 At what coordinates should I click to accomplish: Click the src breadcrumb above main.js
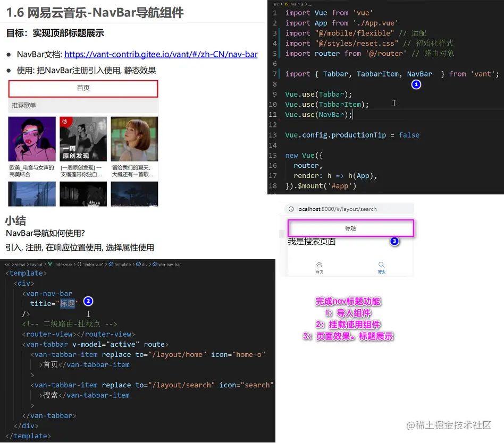point(276,4)
